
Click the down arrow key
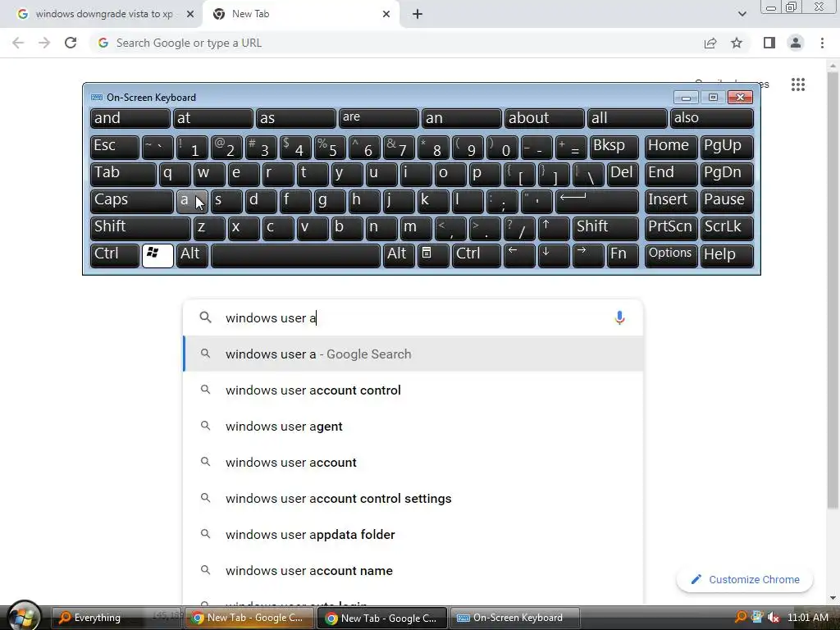[554, 255]
